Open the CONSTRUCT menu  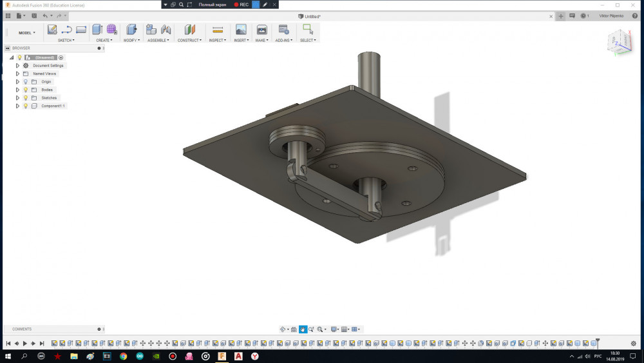point(189,40)
